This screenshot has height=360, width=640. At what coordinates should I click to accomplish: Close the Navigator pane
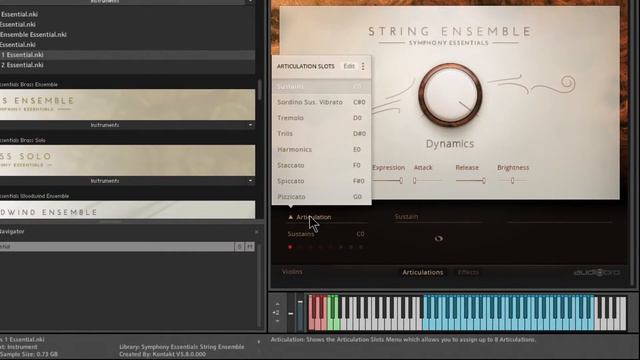(x=256, y=232)
